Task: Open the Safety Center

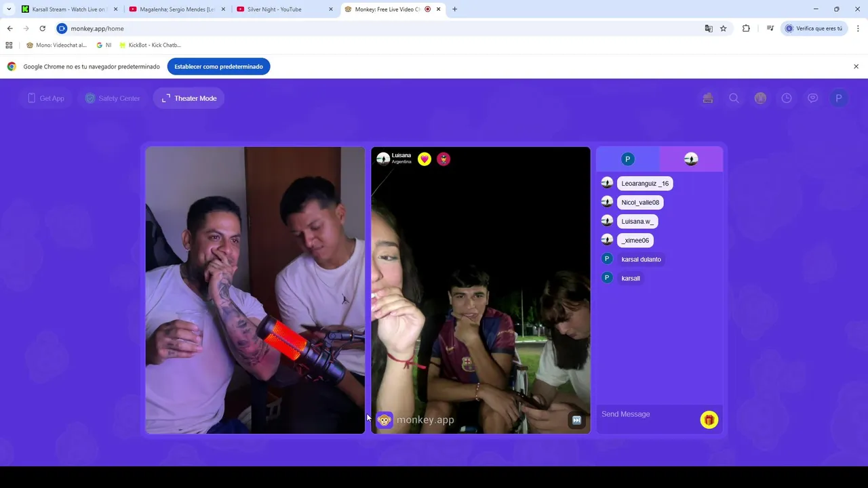Action: [113, 98]
